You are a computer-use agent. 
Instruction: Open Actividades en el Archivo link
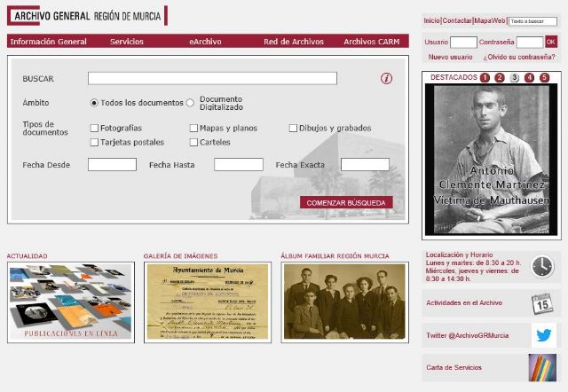(464, 302)
